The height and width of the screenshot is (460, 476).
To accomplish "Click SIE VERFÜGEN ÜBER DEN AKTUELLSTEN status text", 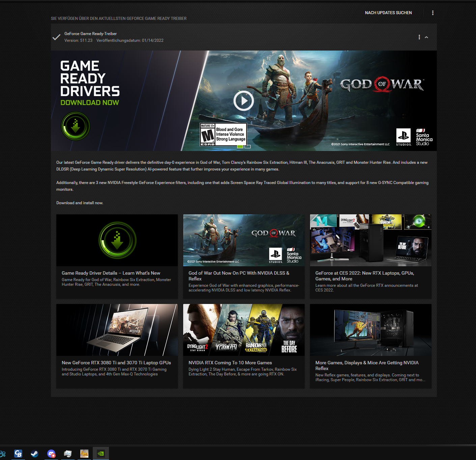I will pos(119,19).
